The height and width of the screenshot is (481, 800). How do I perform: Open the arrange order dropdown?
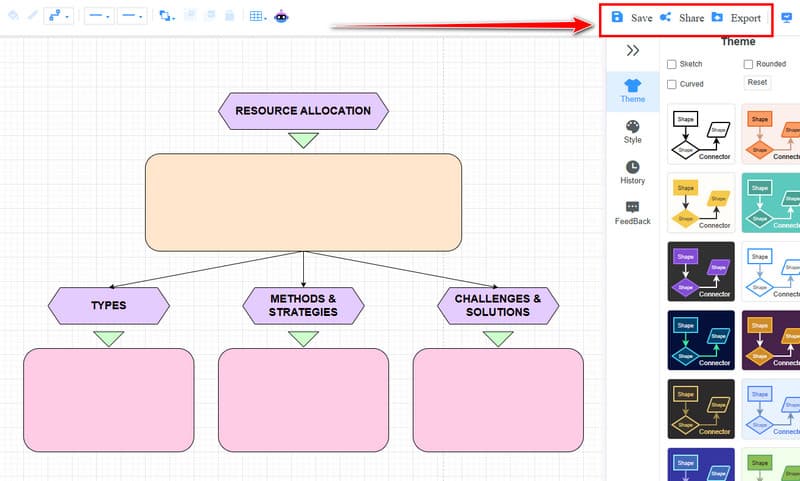coord(167,16)
